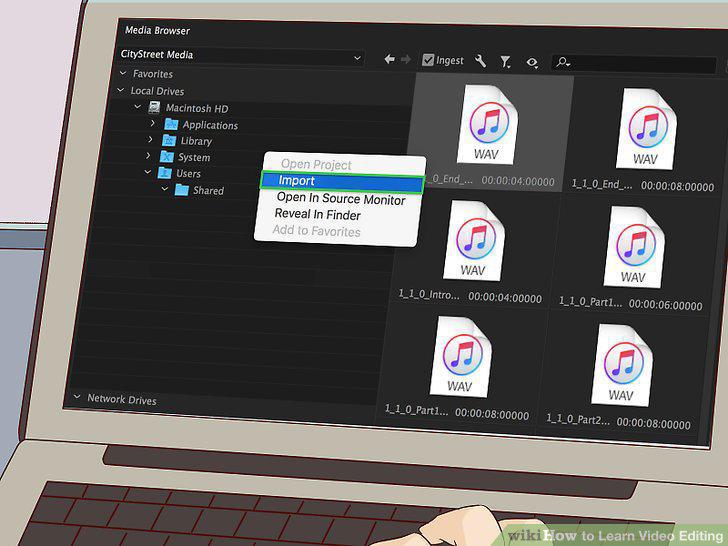Go back with the left arrow button
The image size is (728, 546).
[x=390, y=59]
